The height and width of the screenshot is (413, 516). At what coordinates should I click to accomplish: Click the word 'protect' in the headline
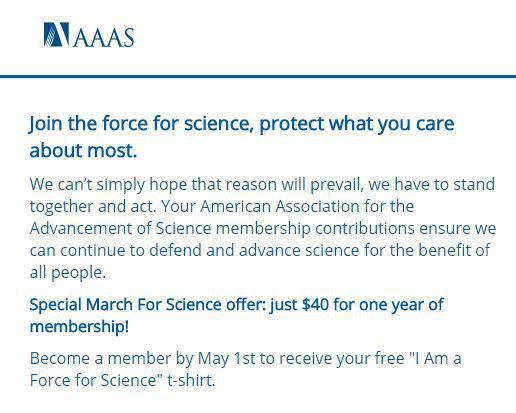[x=291, y=124]
